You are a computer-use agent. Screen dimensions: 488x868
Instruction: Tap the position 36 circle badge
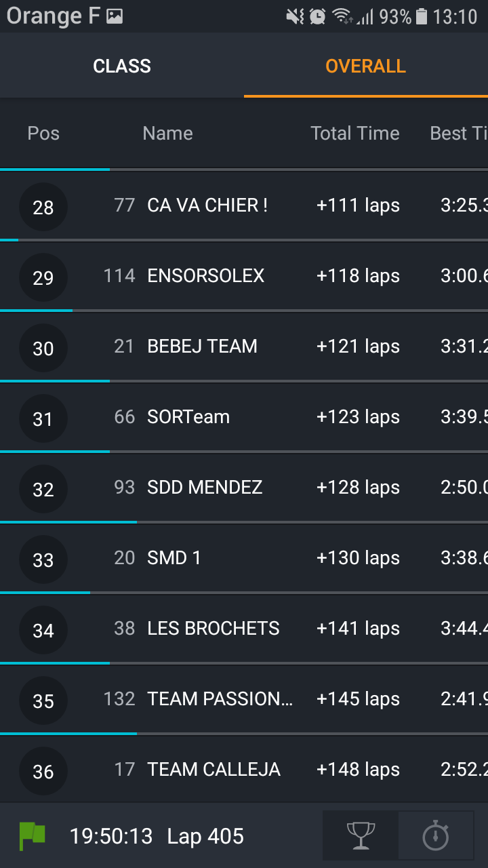pos(43,771)
